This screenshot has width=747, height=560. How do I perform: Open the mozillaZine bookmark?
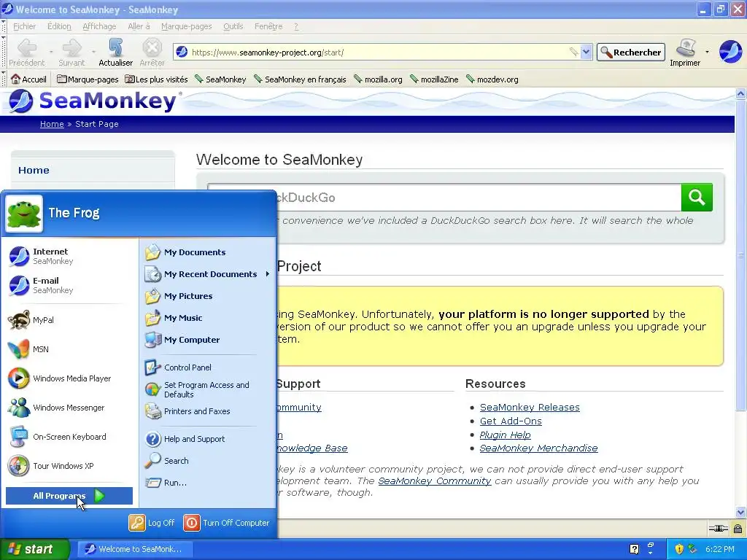[434, 79]
